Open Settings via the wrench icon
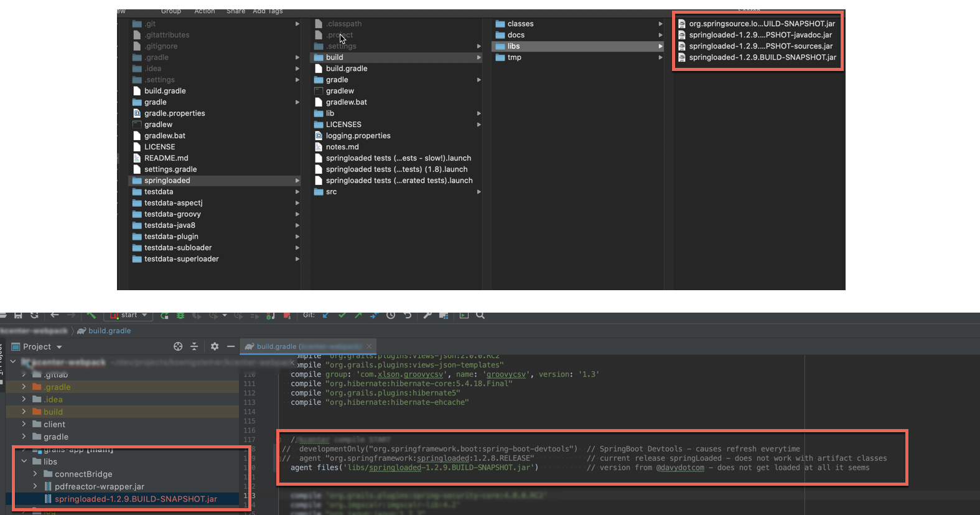980x515 pixels. pos(427,315)
